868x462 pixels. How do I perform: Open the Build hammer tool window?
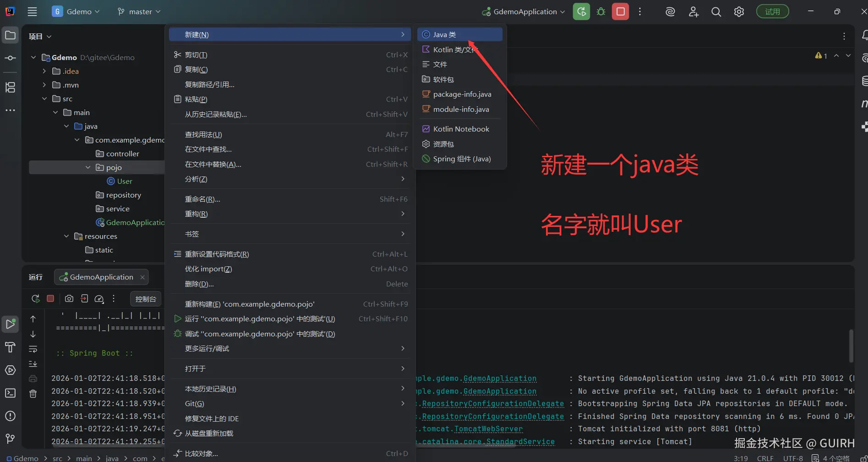pyautogui.click(x=10, y=347)
